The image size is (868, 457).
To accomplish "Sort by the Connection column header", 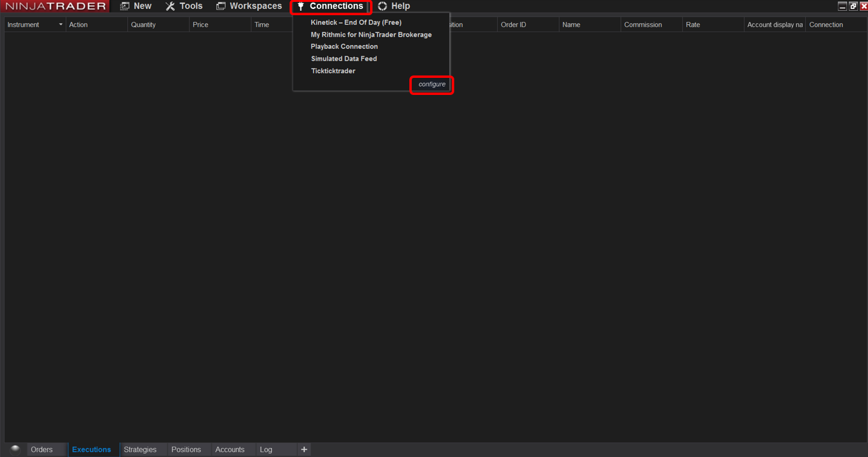I will (x=836, y=25).
